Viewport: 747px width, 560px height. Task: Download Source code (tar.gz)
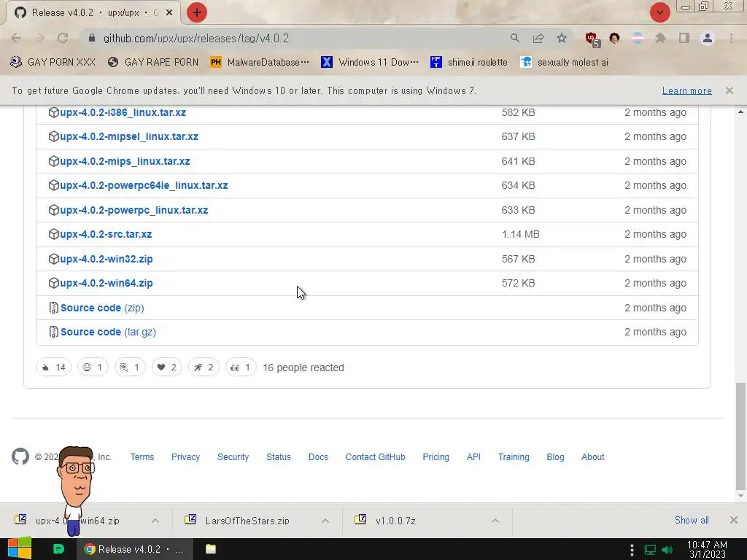click(x=108, y=332)
